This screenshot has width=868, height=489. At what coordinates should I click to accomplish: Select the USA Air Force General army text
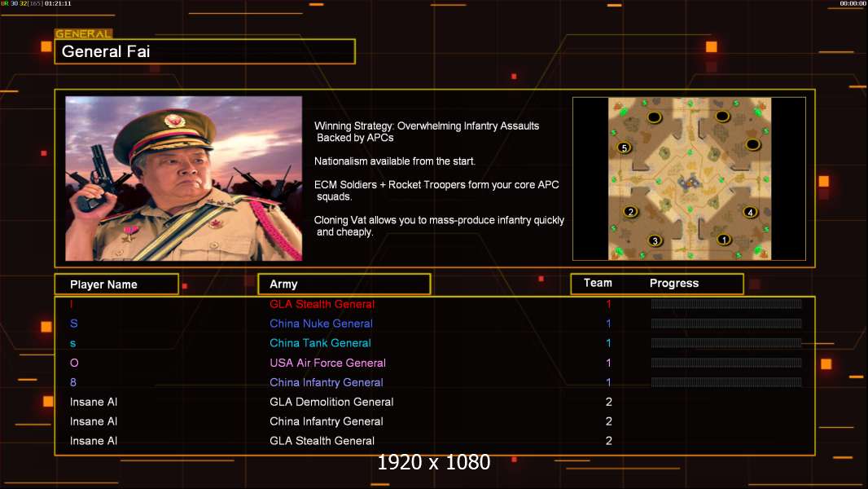pos(327,363)
